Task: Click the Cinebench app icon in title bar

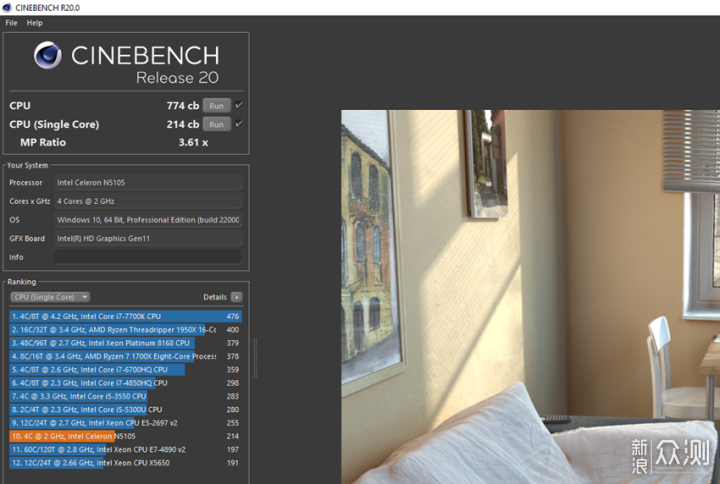Action: tap(7, 7)
